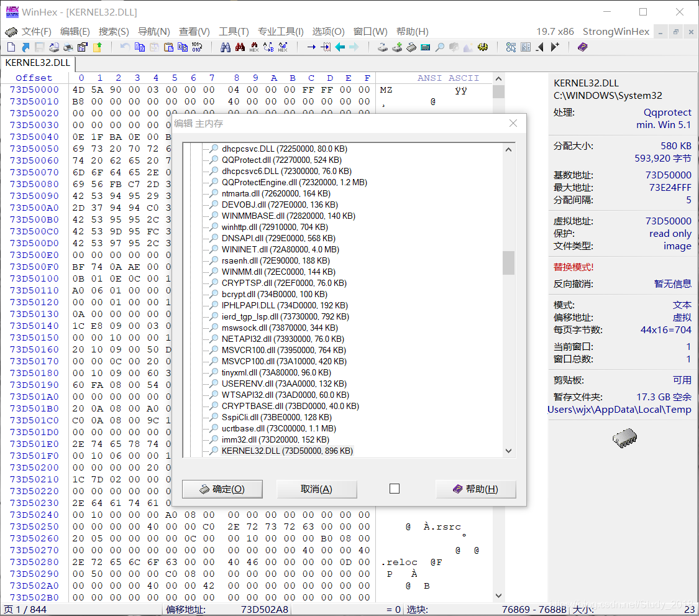The image size is (699, 616).
Task: Select MSVCR100.dll in the module list
Action: pos(283,350)
